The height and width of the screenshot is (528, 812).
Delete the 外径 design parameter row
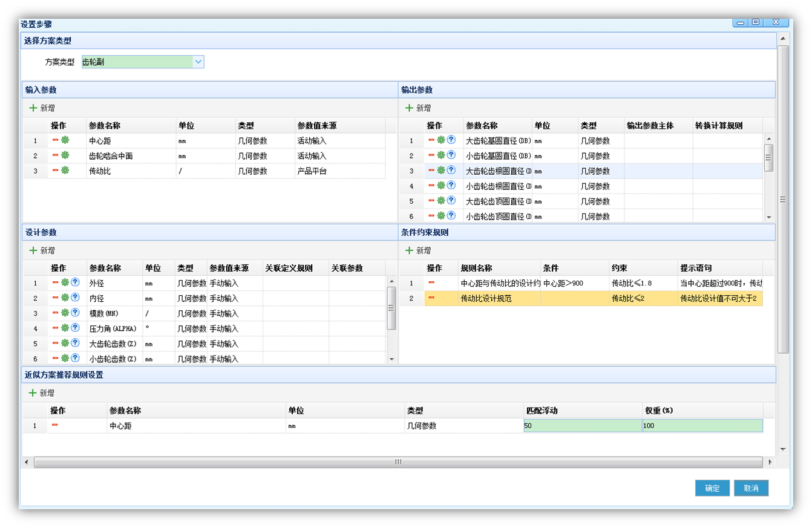pos(55,282)
